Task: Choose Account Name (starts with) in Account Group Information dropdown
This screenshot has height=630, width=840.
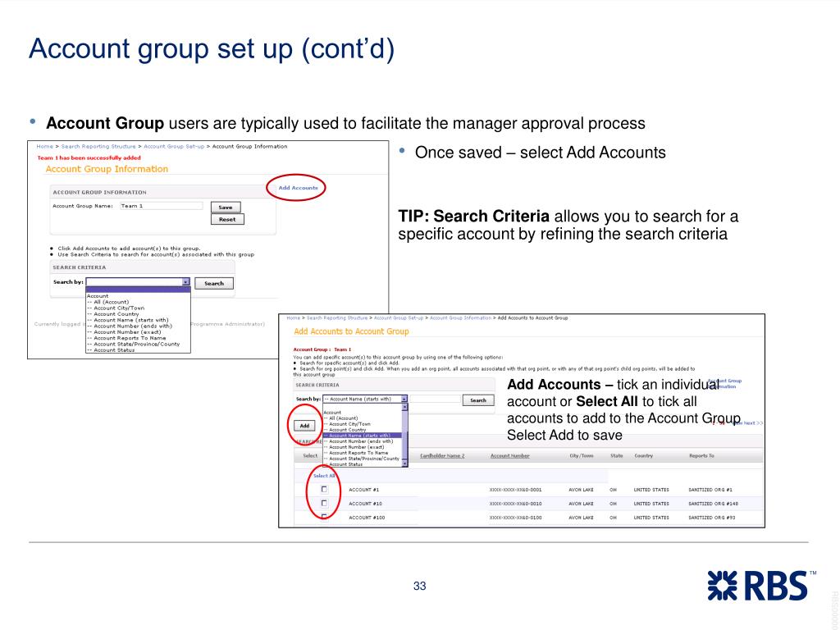Action: point(130,320)
